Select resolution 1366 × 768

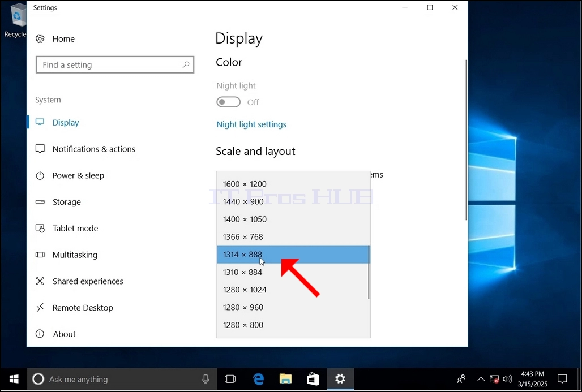[x=293, y=236]
